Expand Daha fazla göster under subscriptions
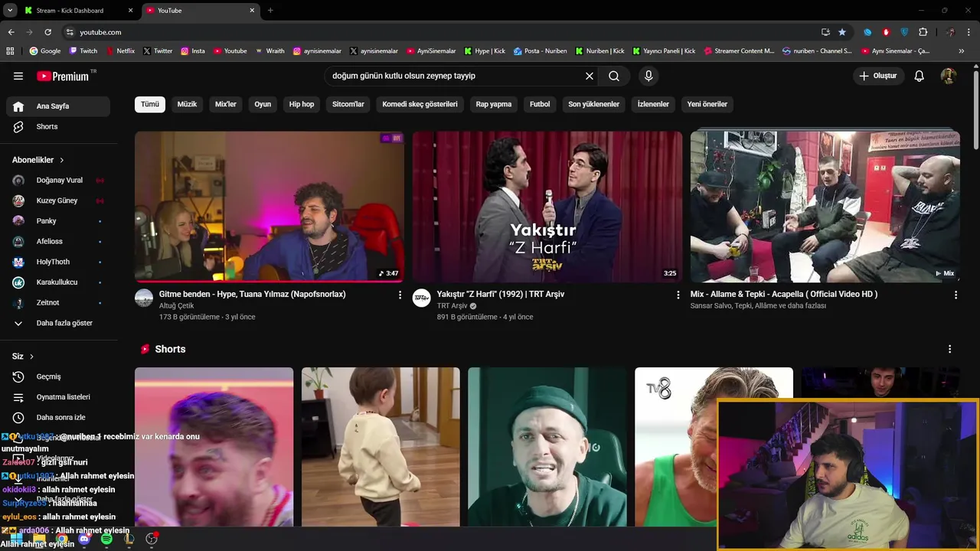 click(x=58, y=323)
